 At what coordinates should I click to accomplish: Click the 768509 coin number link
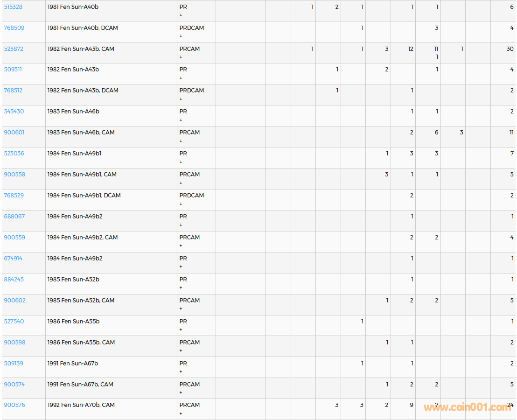click(14, 28)
